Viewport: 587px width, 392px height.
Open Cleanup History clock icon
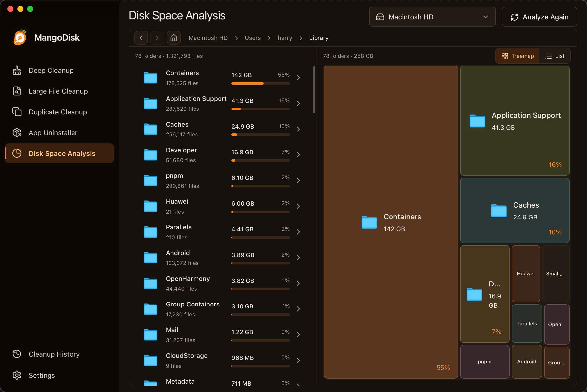(17, 354)
